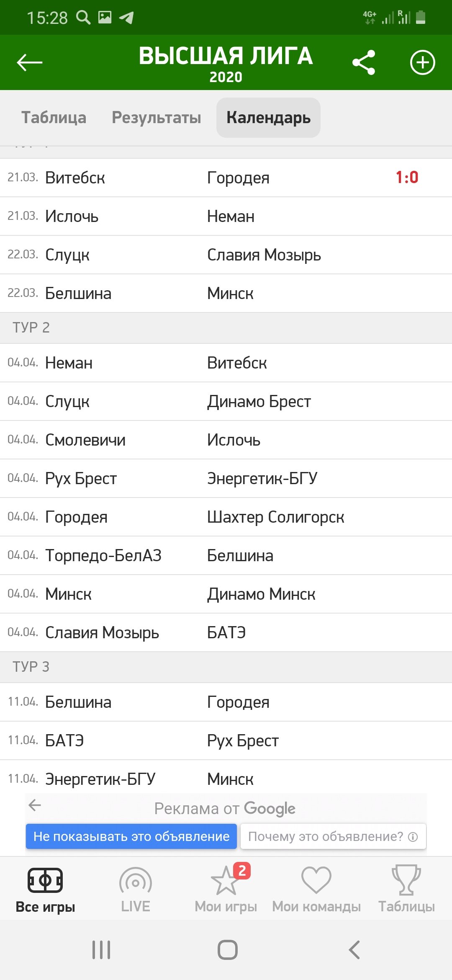Share the Высшая лига league page

click(x=364, y=63)
